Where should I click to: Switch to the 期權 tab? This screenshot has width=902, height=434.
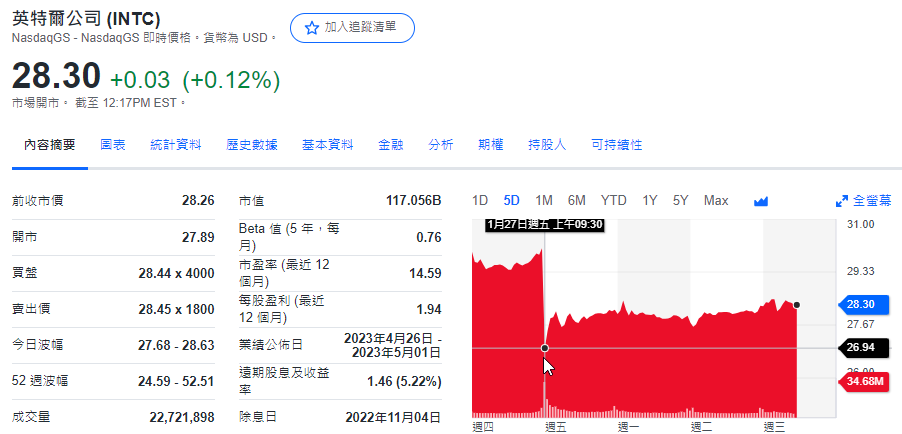point(491,145)
